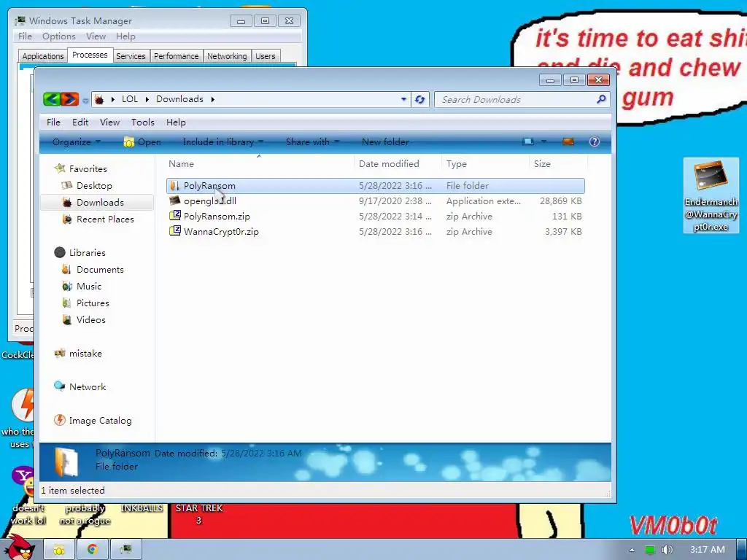Open the Organize dropdown

point(76,142)
